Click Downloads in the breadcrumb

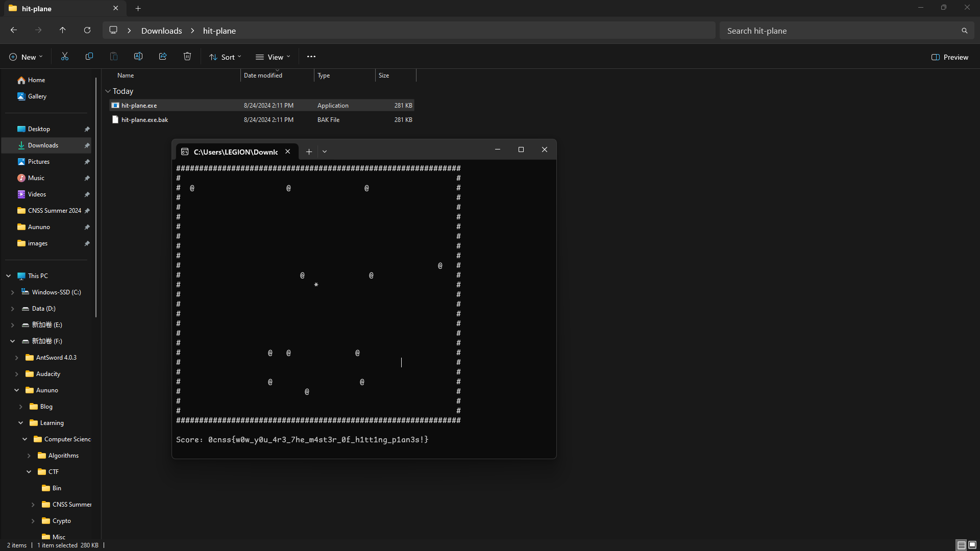pyautogui.click(x=161, y=31)
